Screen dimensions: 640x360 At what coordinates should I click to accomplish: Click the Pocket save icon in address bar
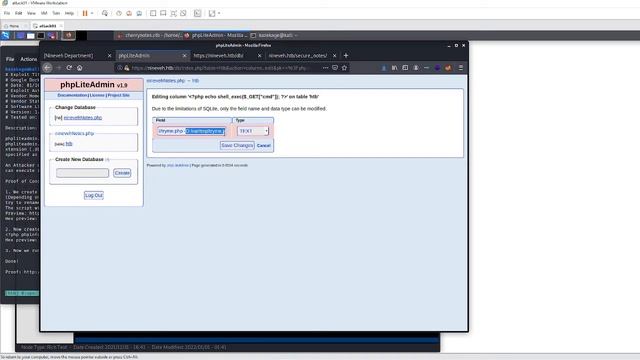click(335, 68)
